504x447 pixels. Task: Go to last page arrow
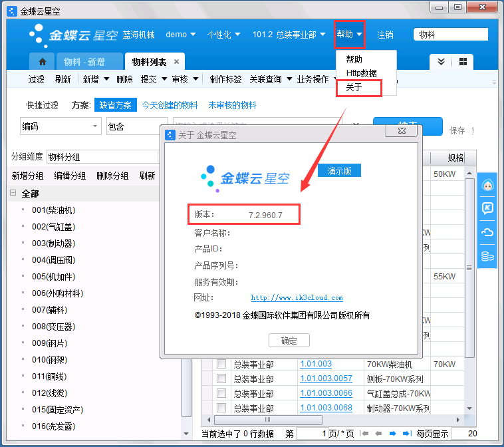(x=407, y=434)
